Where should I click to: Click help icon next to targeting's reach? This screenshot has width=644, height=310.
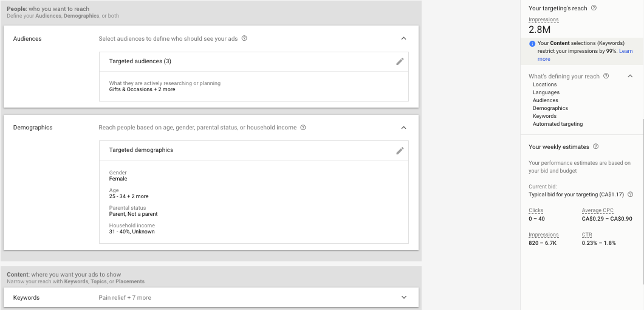(594, 8)
